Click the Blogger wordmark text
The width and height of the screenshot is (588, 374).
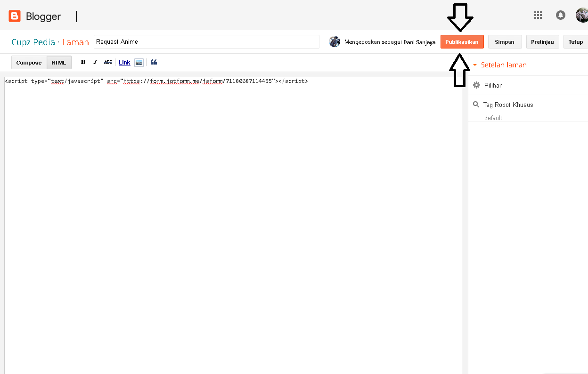pyautogui.click(x=43, y=16)
